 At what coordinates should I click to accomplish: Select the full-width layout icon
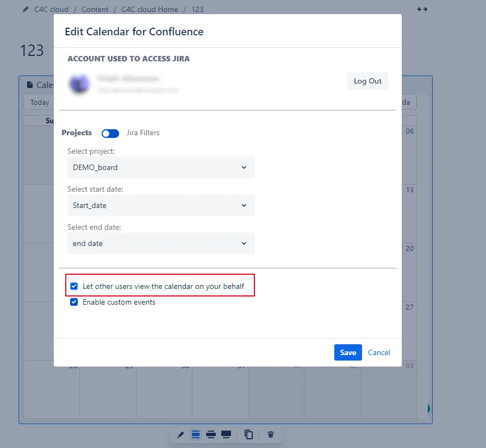[x=226, y=434]
